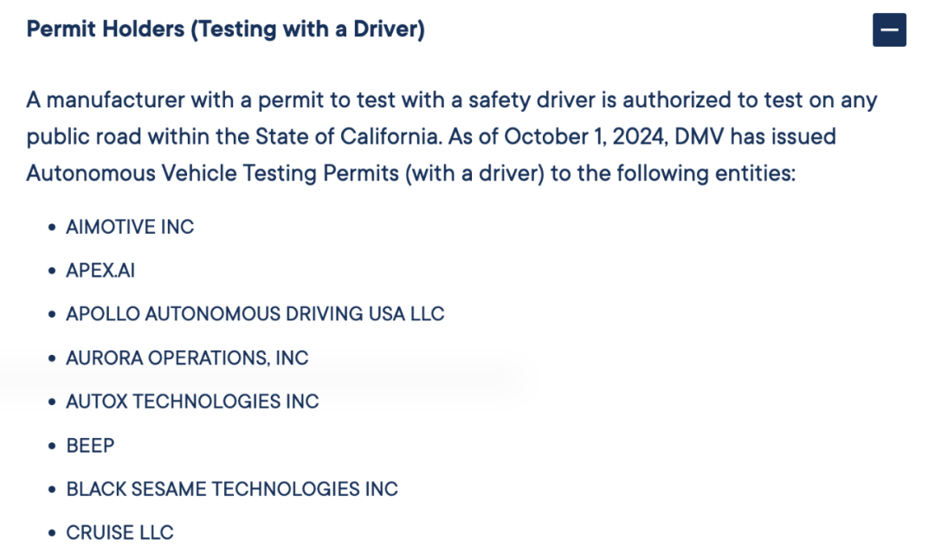Image resolution: width=935 pixels, height=560 pixels.
Task: Click the Permit Holders (Testing with a Driver) heading
Action: point(225,29)
